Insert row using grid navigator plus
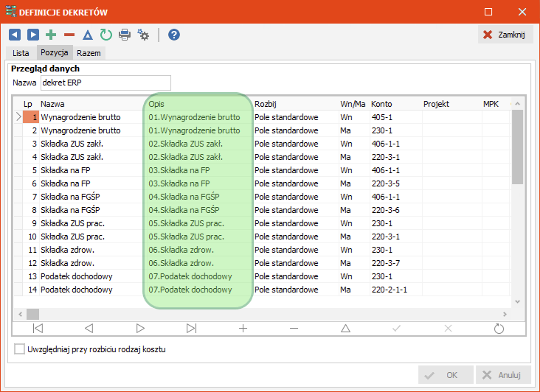The image size is (540, 392). pyautogui.click(x=243, y=329)
